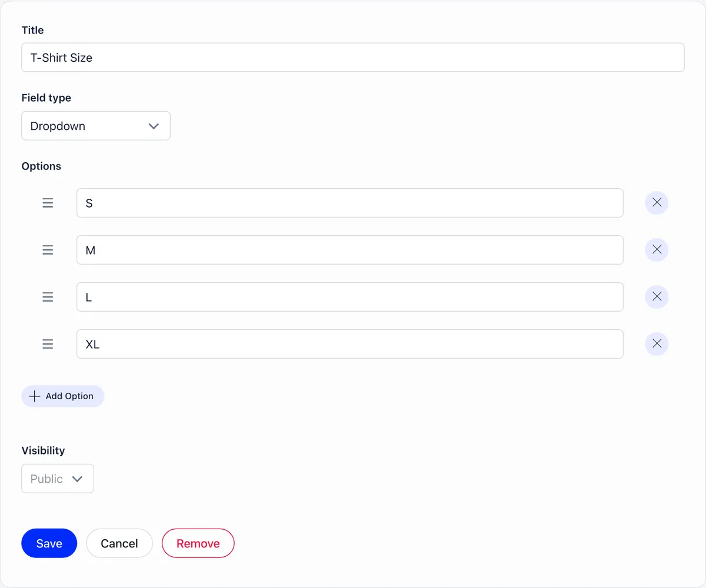
Task: Grab the drag handle for option XL
Action: 48,344
